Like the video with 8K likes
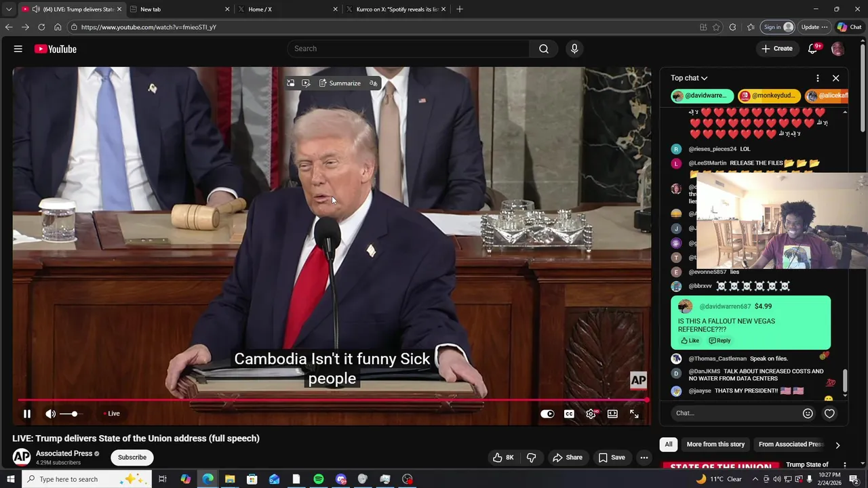This screenshot has width=868, height=488. pyautogui.click(x=503, y=457)
